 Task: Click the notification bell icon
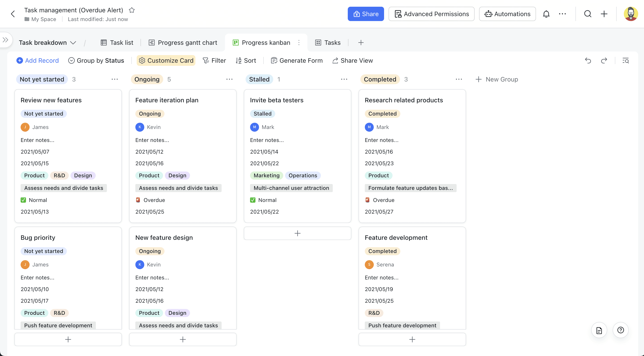546,14
